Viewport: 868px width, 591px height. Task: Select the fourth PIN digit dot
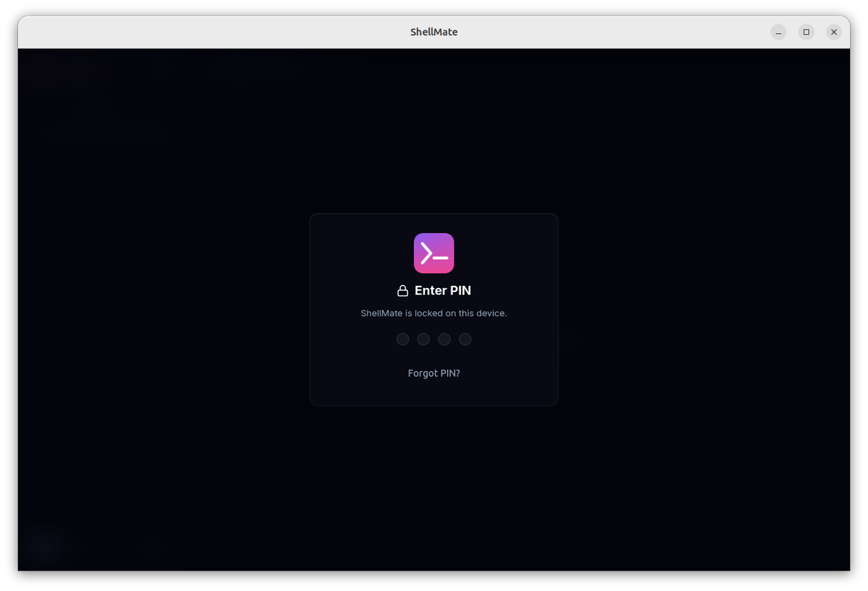(x=465, y=339)
